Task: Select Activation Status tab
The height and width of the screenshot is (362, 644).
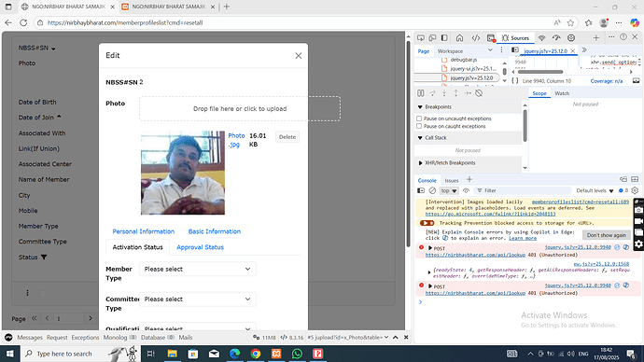Action: pos(137,247)
